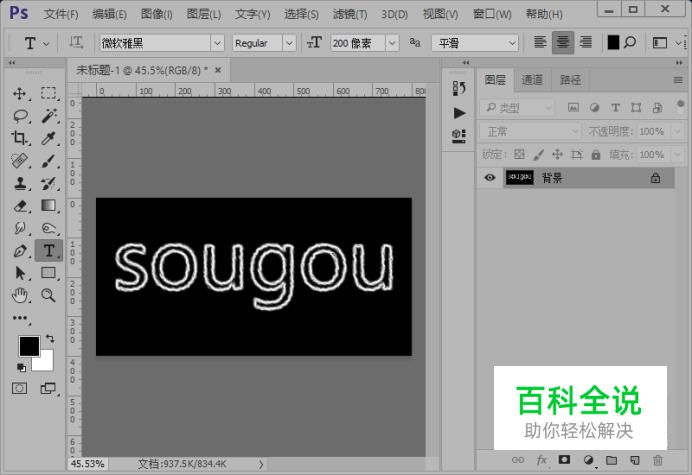Select the Zoom tool
This screenshot has width=692, height=475.
[49, 295]
